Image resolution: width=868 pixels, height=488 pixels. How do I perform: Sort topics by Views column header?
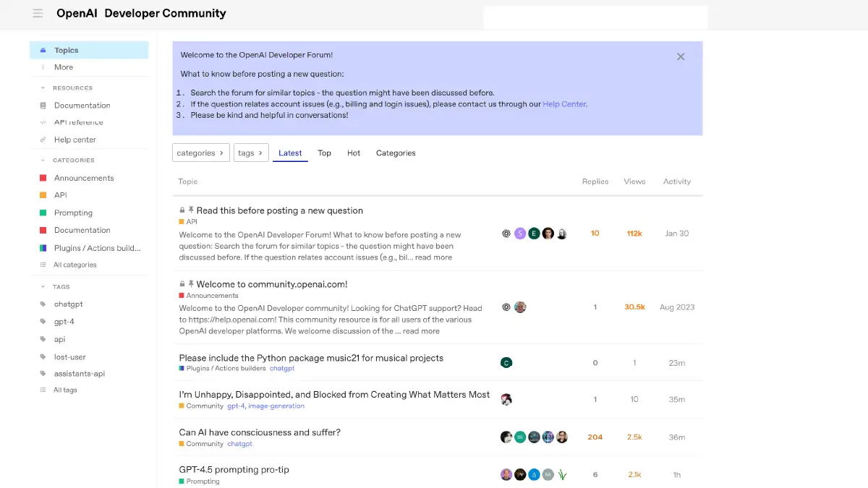(634, 181)
